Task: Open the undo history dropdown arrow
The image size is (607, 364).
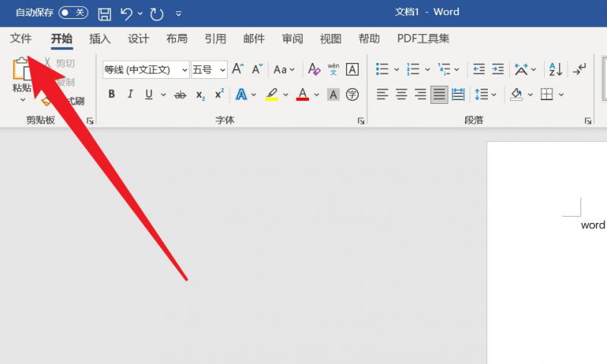Action: coord(140,14)
